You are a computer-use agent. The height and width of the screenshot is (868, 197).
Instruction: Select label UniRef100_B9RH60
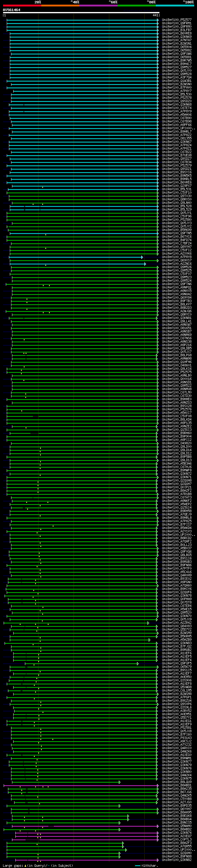point(177,433)
